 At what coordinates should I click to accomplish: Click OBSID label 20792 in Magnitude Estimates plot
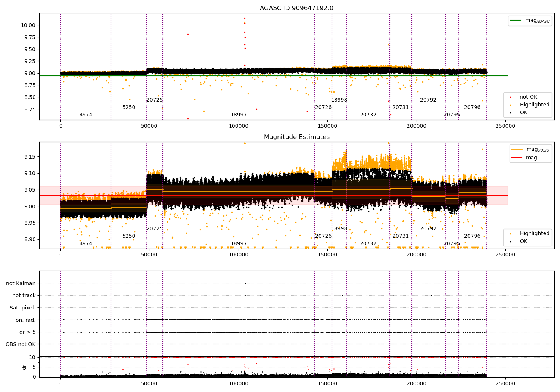[x=428, y=229]
